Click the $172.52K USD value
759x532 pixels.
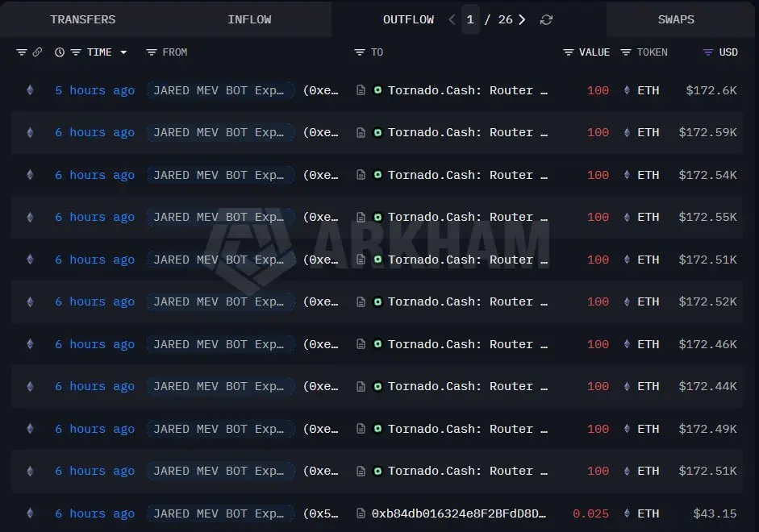(707, 301)
